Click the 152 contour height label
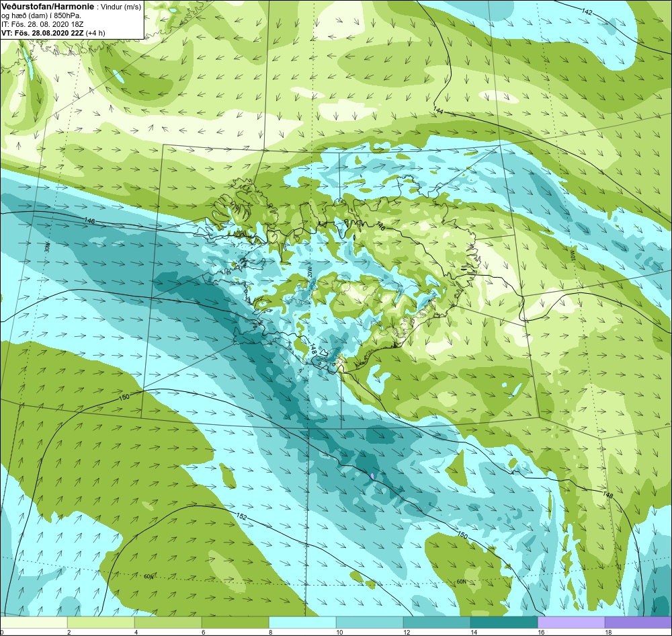Screen dimensions: 672x636 point(242,517)
